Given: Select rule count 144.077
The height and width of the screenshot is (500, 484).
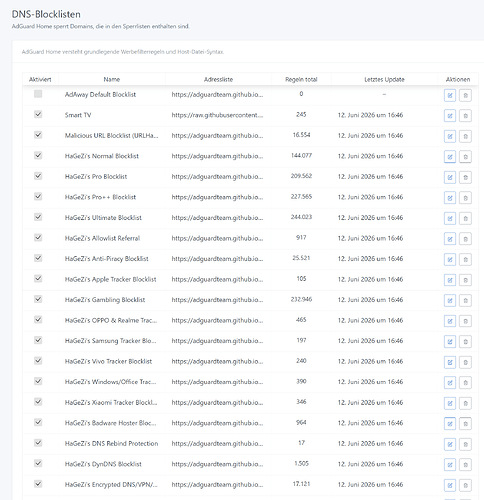Looking at the screenshot, I should click(301, 155).
